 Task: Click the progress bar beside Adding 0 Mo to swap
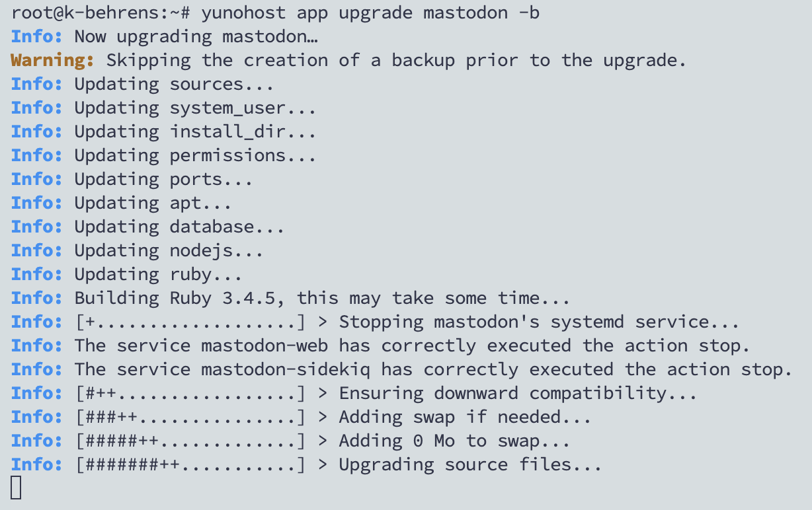click(x=190, y=441)
